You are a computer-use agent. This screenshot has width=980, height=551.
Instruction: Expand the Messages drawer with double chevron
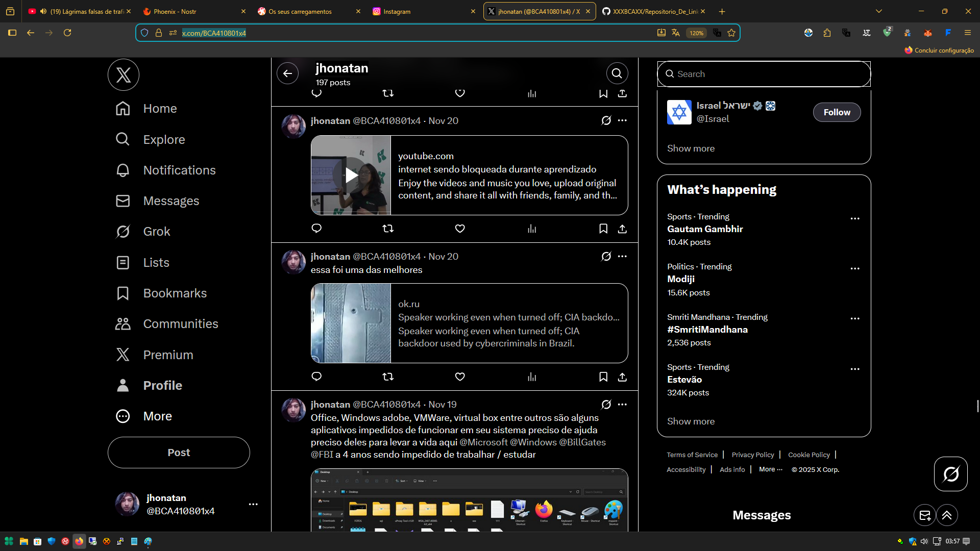click(947, 515)
